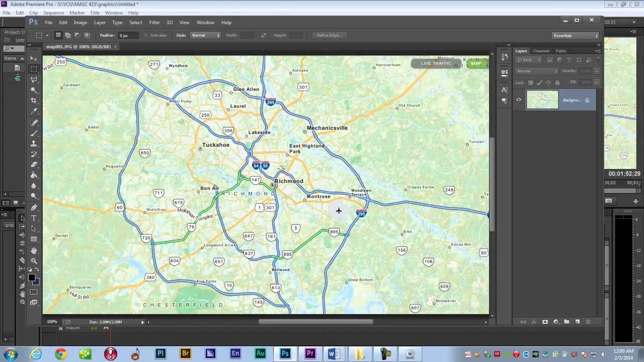
Task: Hide the Background layer eye icon
Action: pos(519,100)
